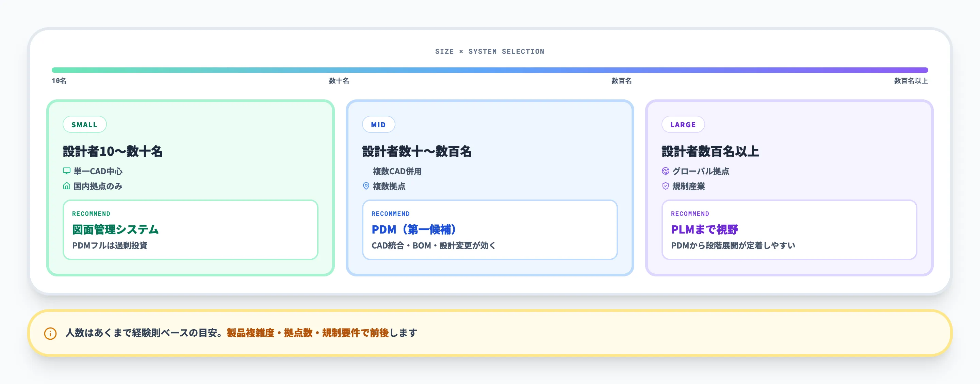Toggle the MID badge on the blue card
The image size is (980, 384).
point(378,125)
